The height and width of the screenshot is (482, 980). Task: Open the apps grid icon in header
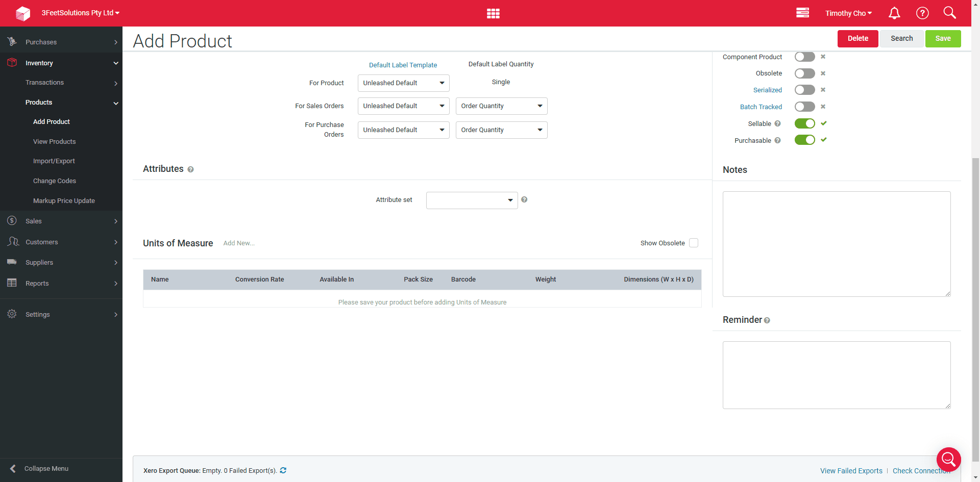click(x=493, y=13)
